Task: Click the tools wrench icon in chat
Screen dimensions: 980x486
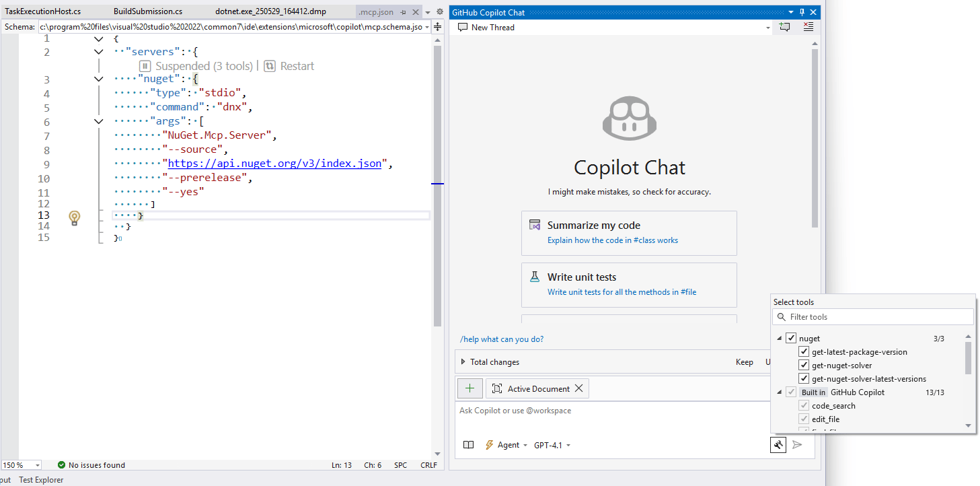Action: pos(778,445)
